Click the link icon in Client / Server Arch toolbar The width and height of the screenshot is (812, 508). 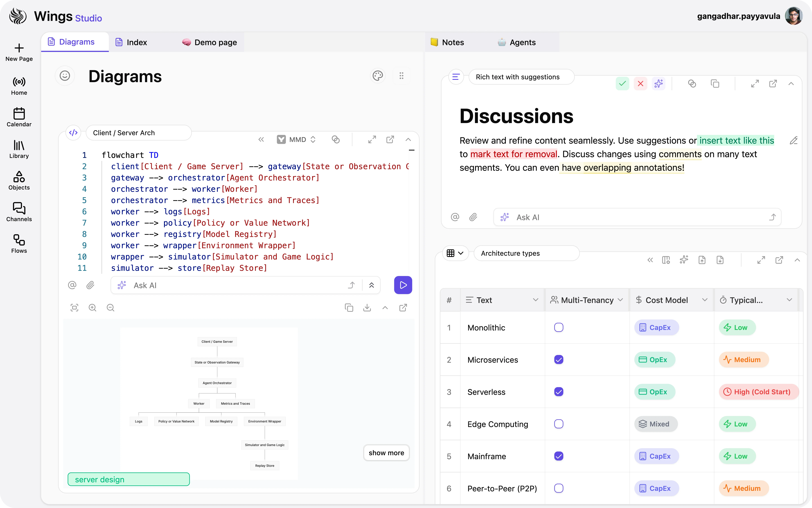click(336, 139)
